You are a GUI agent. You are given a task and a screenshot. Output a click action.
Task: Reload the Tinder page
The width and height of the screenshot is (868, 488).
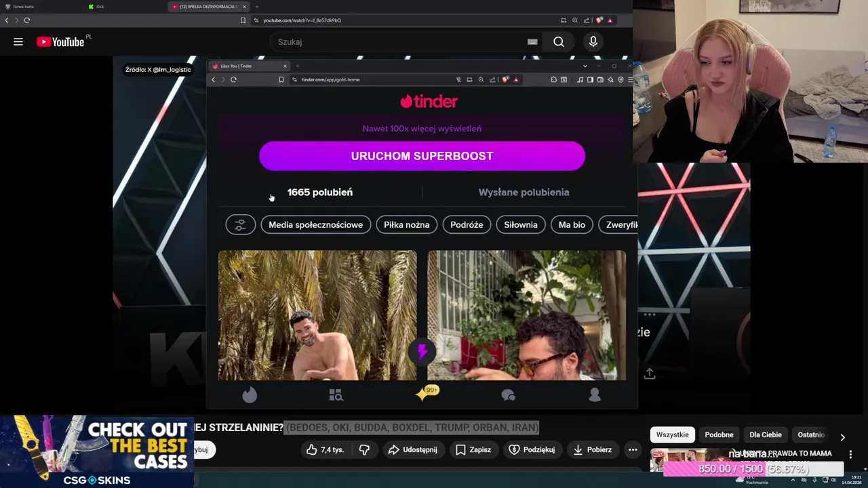coord(233,80)
